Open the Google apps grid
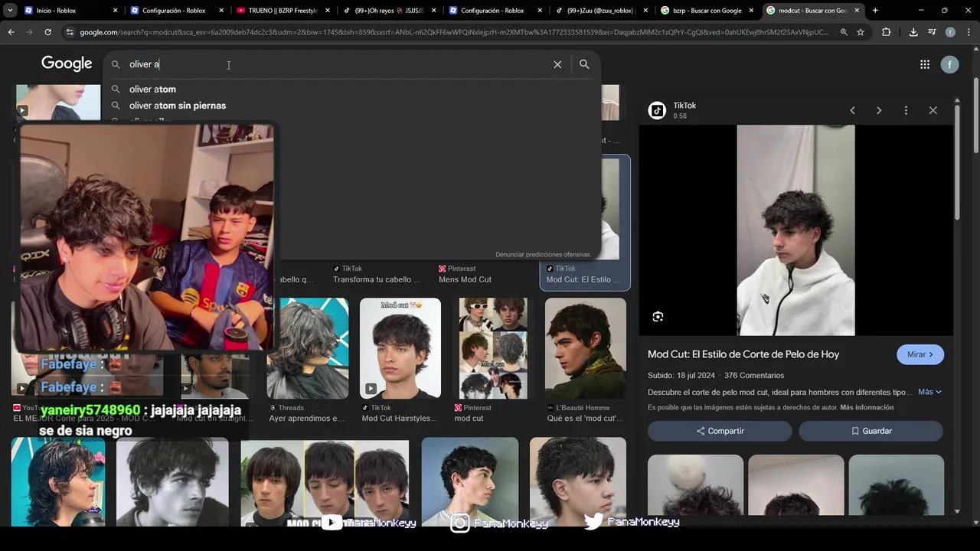The width and height of the screenshot is (980, 551). 925,64
